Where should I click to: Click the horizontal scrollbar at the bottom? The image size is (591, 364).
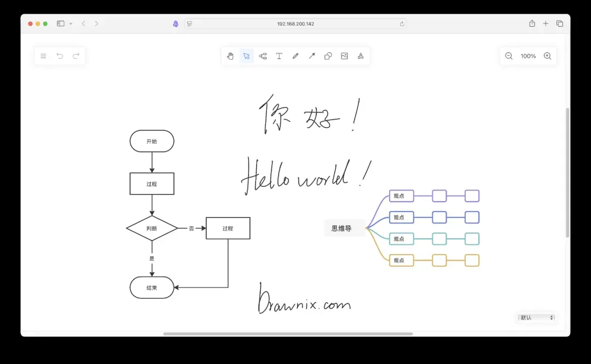(288, 333)
